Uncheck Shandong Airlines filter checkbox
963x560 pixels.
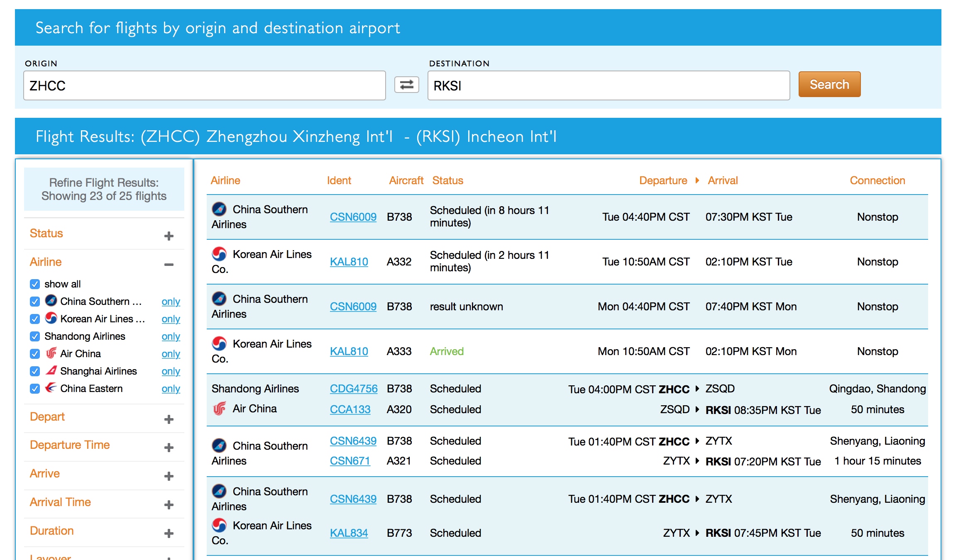point(35,336)
